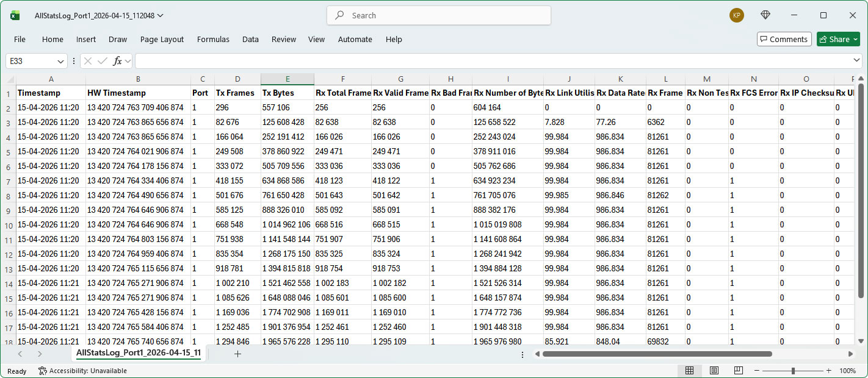Expand the formula bar
This screenshot has width=868, height=378.
coord(856,61)
